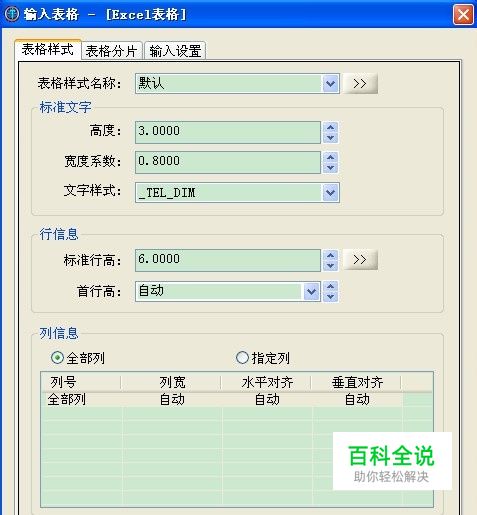Screen dimensions: 477x515
Task: Switch to the 表格样式 tab
Action: point(48,49)
